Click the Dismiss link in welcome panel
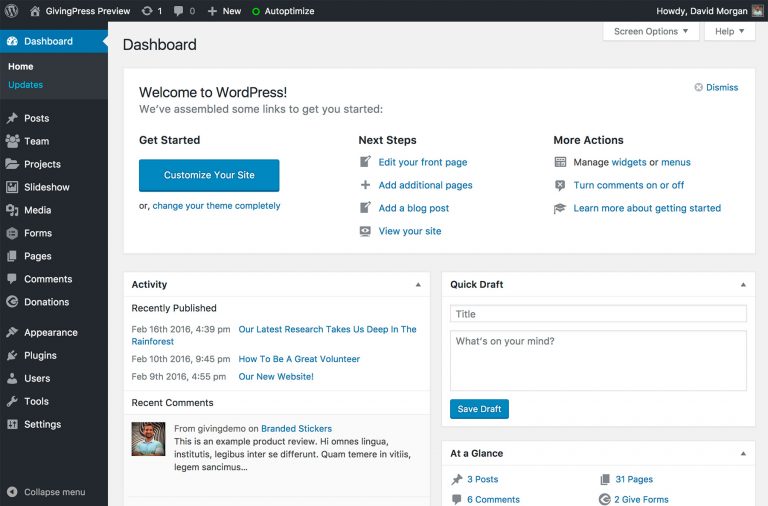Screen dimensions: 768x506 pyautogui.click(x=722, y=87)
